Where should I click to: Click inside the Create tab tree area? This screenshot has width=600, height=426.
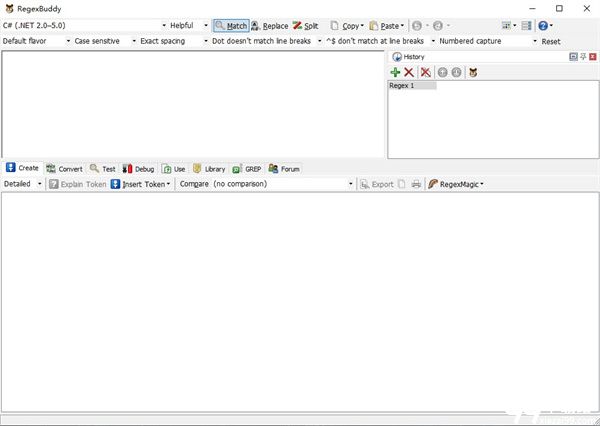[300, 302]
